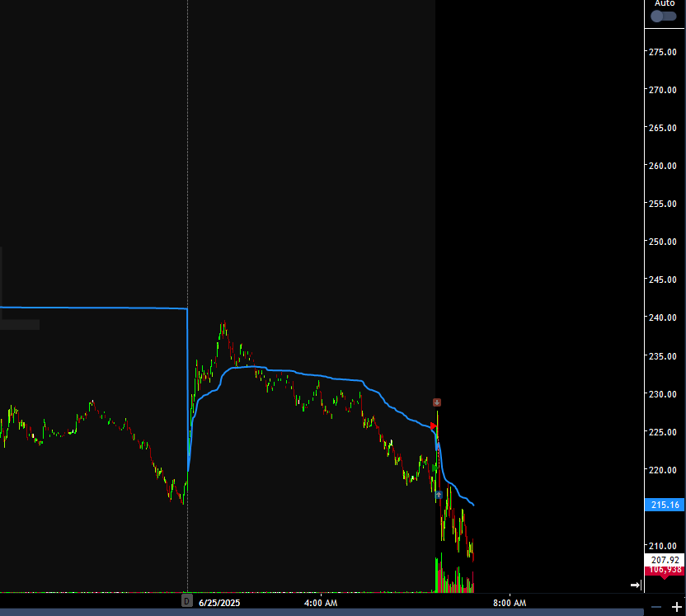Select the red triangle trade marker

[x=434, y=426]
